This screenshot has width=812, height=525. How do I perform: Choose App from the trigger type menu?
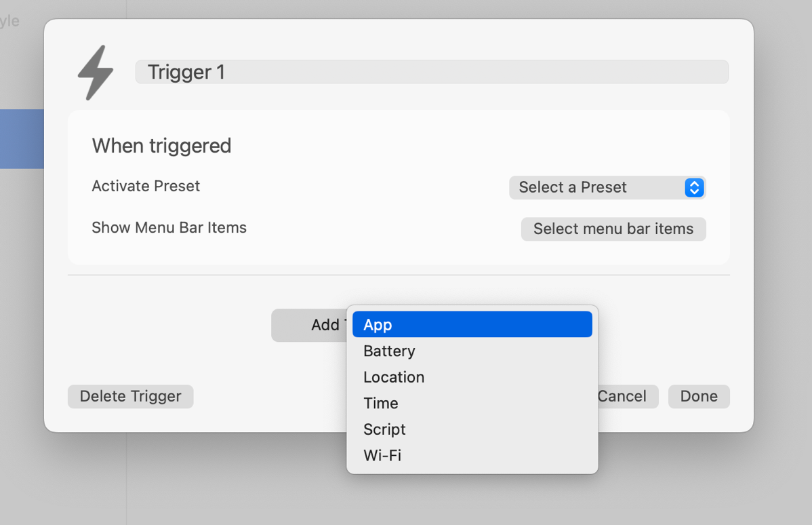(x=472, y=325)
